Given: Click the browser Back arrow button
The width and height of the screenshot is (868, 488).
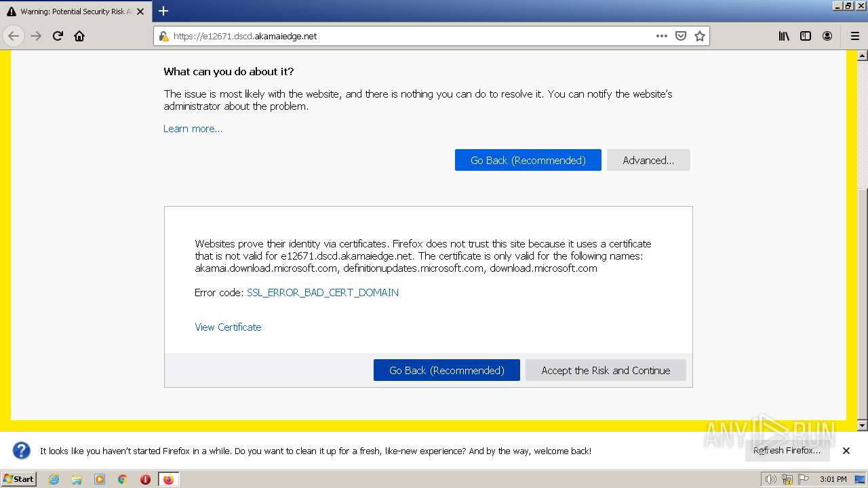Looking at the screenshot, I should [x=14, y=36].
